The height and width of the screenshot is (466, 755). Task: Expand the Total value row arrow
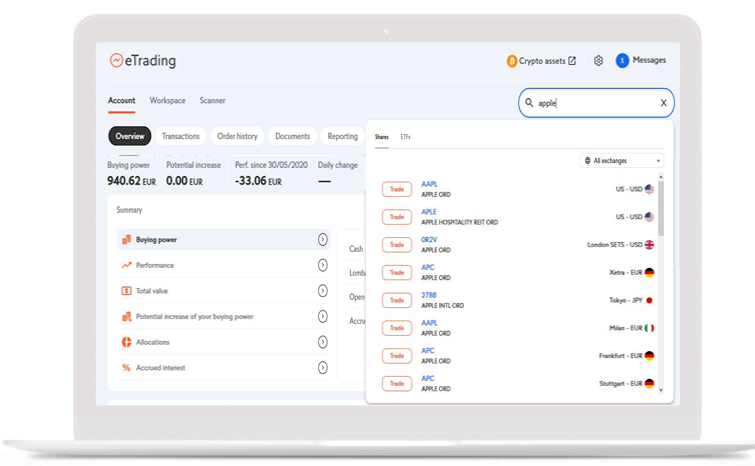pos(323,291)
